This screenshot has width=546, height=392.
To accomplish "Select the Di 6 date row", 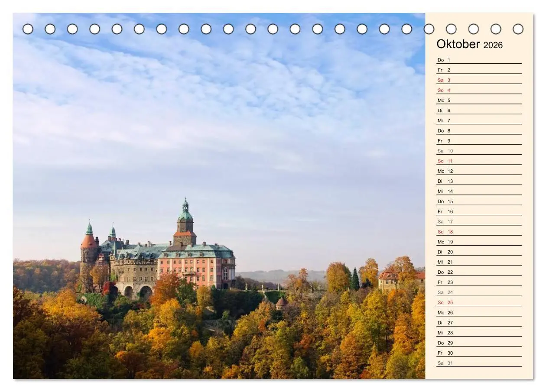I will [479, 110].
